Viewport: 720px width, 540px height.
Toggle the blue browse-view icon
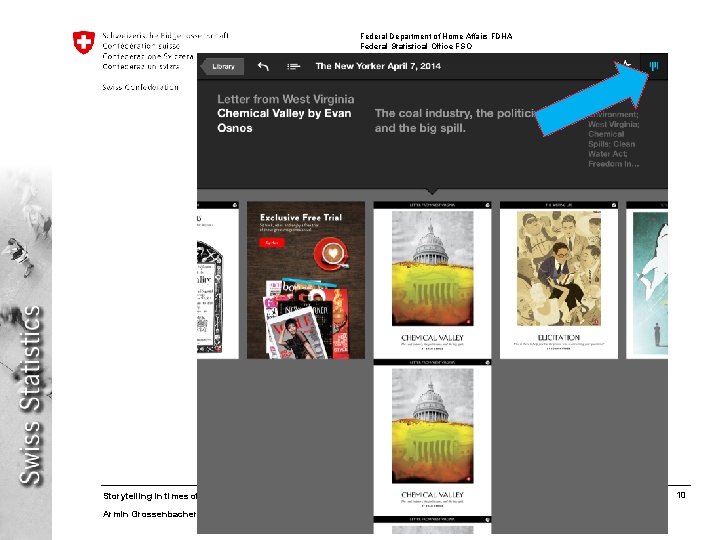click(654, 66)
